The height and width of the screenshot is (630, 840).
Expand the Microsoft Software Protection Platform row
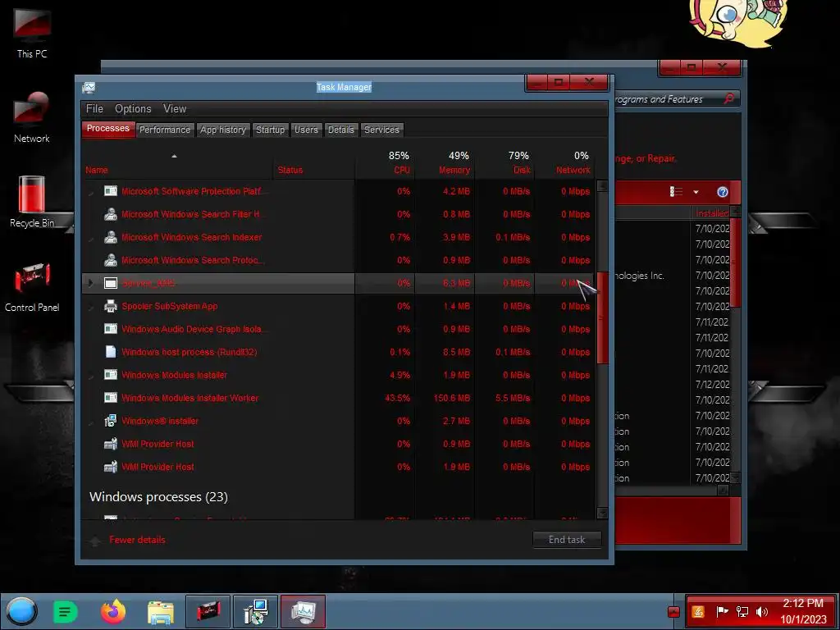coord(91,192)
